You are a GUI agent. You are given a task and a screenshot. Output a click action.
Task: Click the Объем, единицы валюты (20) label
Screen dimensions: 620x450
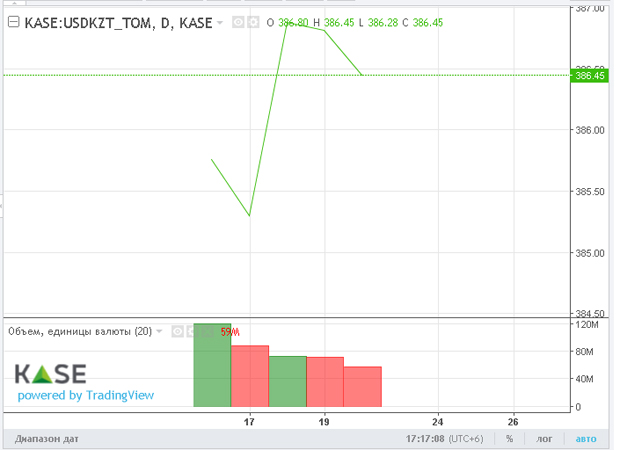80,331
